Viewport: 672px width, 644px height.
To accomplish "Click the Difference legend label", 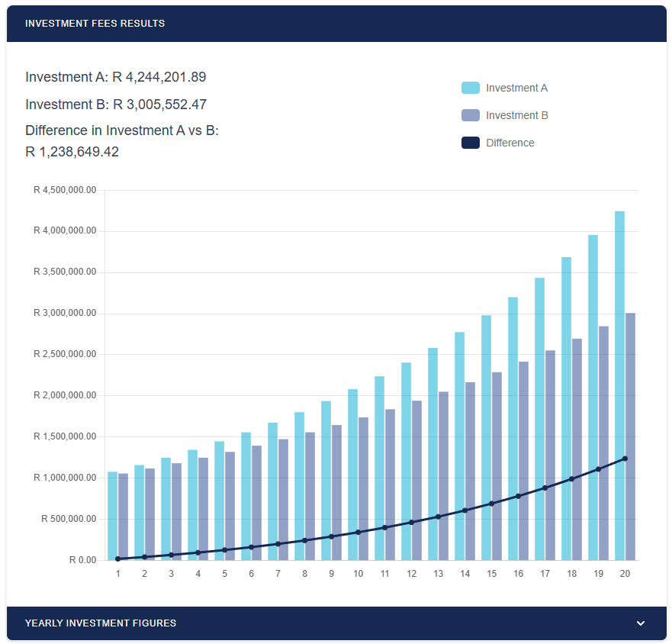I will pos(510,143).
